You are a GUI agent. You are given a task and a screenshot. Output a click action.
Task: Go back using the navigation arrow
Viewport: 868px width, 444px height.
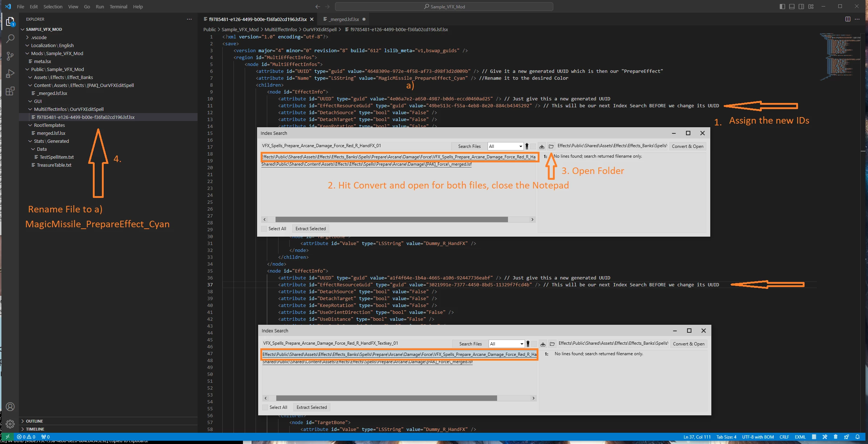318,7
